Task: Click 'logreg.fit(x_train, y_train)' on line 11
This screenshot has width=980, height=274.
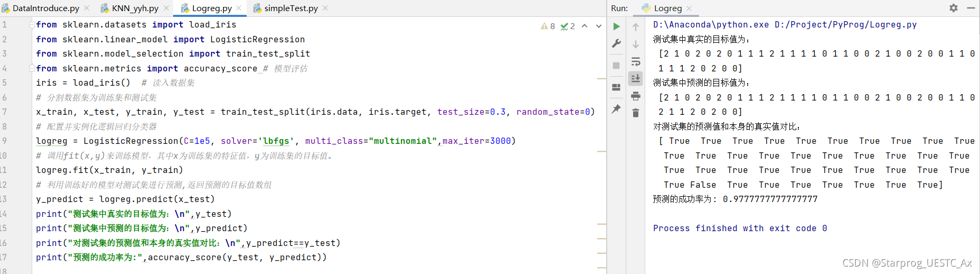Action: pyautogui.click(x=109, y=170)
